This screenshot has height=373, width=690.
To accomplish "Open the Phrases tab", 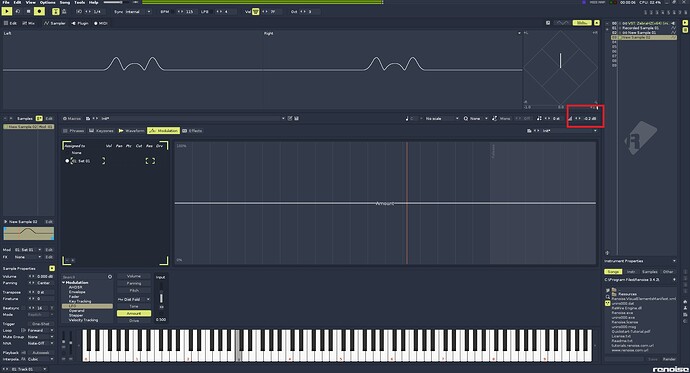I will (x=73, y=131).
